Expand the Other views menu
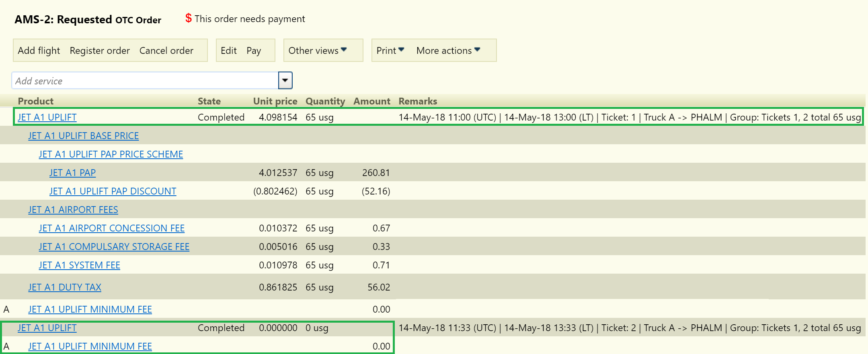The image size is (868, 354). 318,51
